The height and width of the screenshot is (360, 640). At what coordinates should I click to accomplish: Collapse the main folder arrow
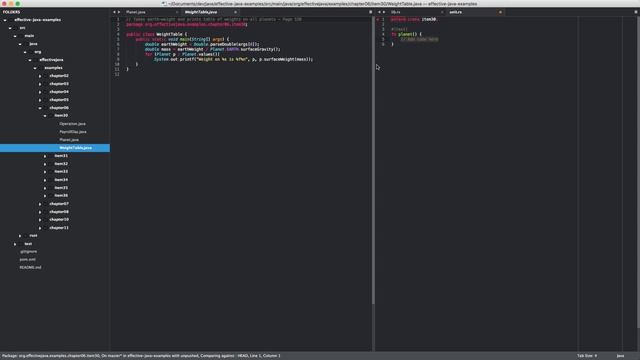15,36
